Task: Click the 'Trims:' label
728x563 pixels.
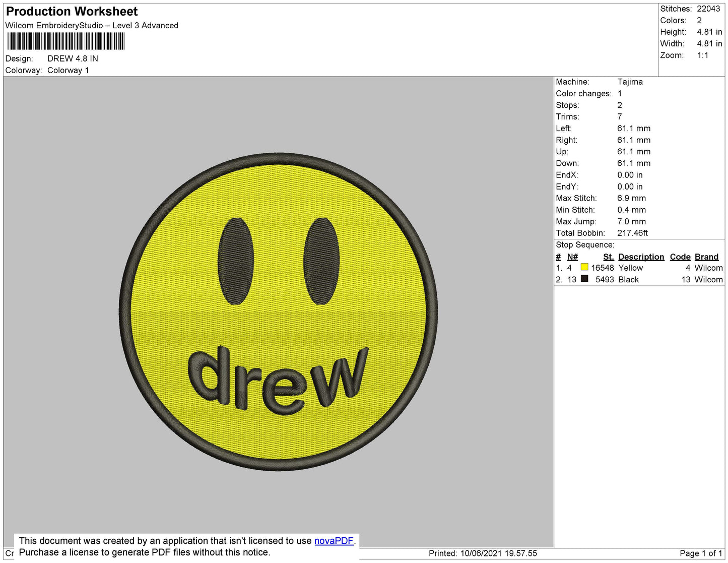Action: [568, 116]
